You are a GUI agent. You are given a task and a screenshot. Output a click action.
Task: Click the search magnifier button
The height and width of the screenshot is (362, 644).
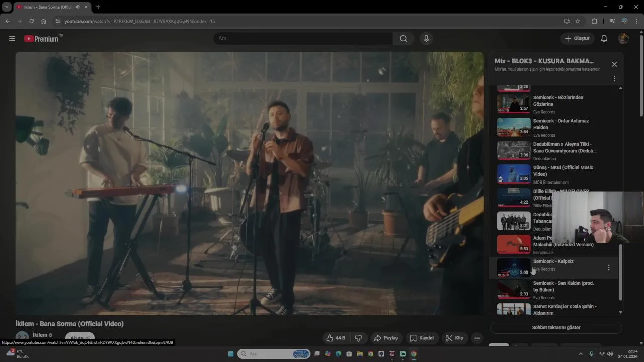404,39
